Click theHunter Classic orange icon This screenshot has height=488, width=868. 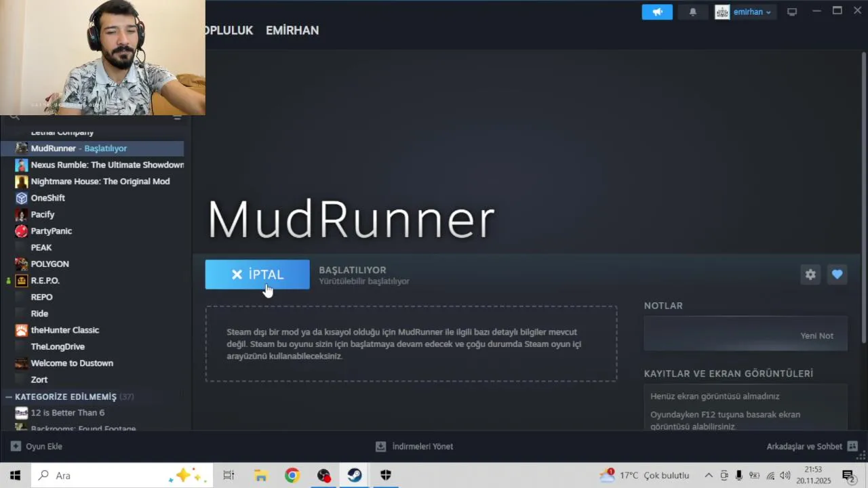pos(22,330)
